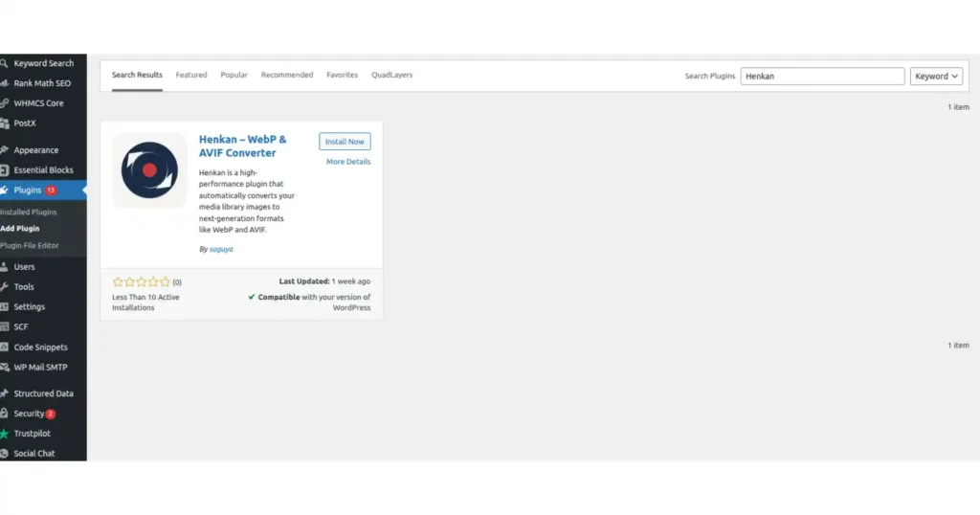The width and height of the screenshot is (980, 515).
Task: Click the Rank Math SEO chart icon
Action: [4, 83]
